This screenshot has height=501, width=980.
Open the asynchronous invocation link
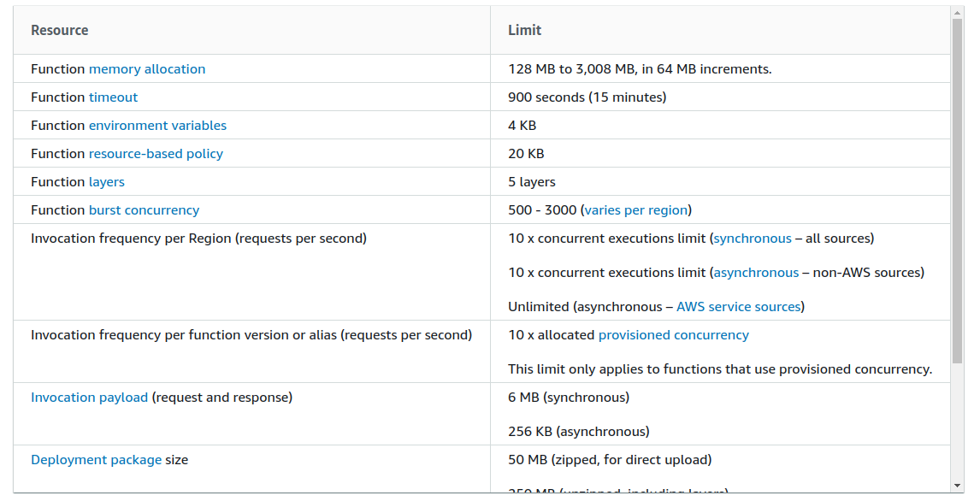click(x=756, y=273)
